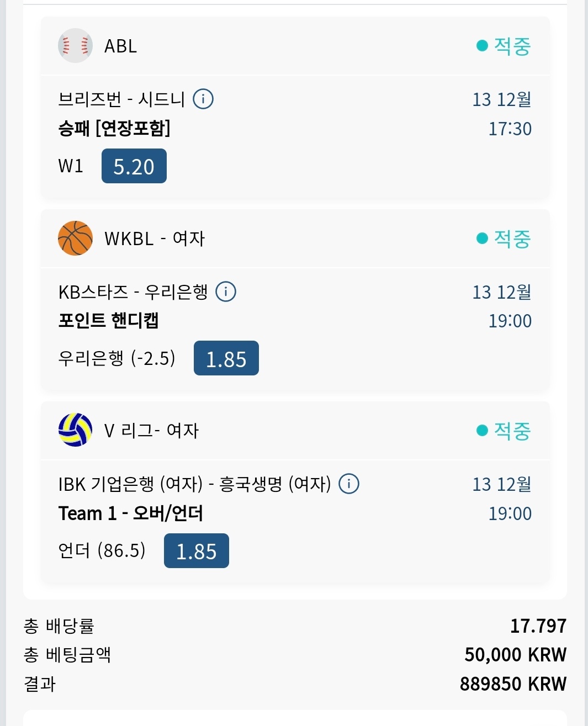Open the KB스타즈 - 우리은행 match link
The height and width of the screenshot is (726, 588).
click(x=133, y=292)
